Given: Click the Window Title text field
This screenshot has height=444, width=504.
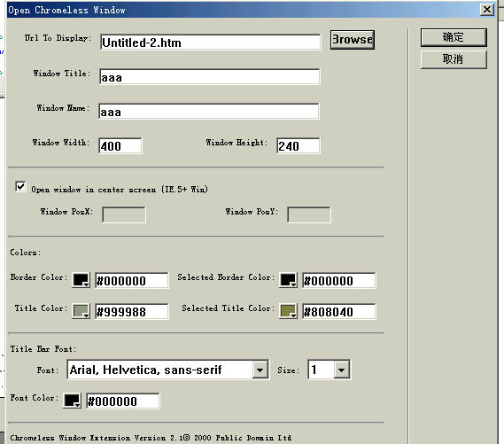Looking at the screenshot, I should (210, 76).
